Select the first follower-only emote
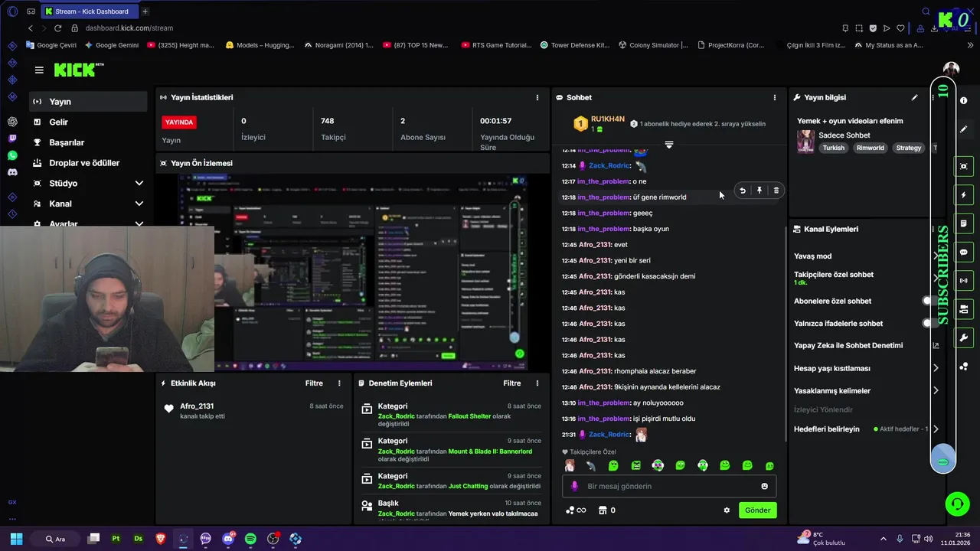Viewport: 980px width, 551px height. (x=570, y=465)
